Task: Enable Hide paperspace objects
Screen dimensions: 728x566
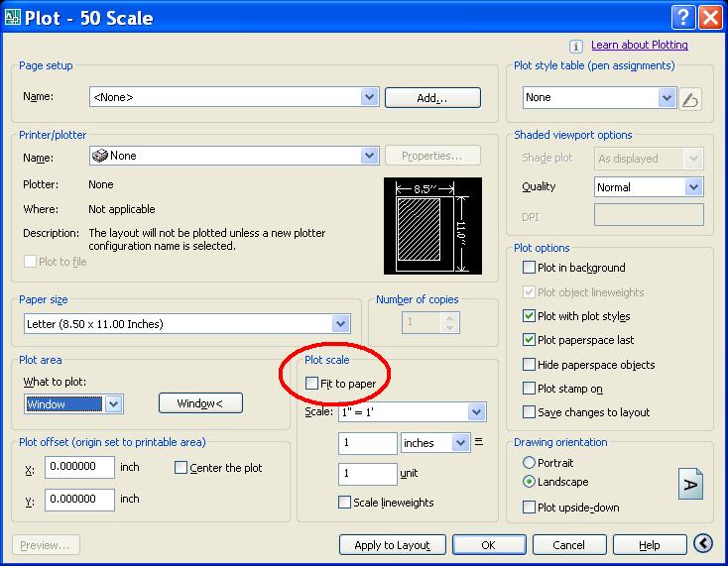Action: pyautogui.click(x=529, y=364)
